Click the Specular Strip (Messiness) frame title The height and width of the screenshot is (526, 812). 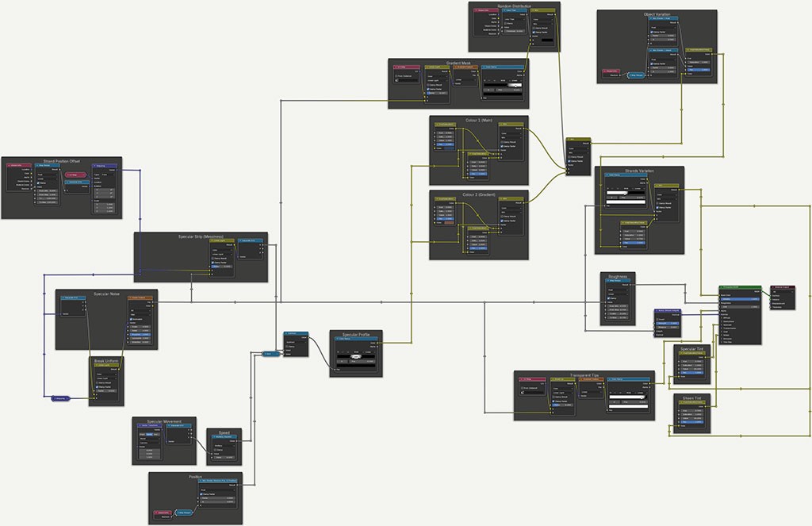click(x=201, y=236)
